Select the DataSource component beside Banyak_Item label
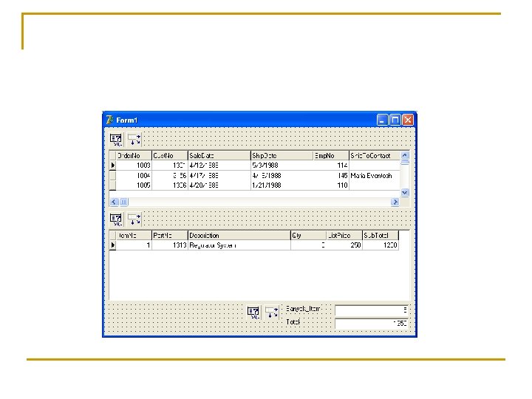 coord(271,313)
